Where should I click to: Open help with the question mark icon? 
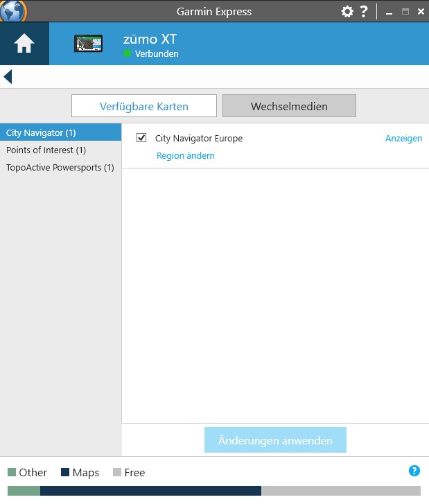coord(364,11)
